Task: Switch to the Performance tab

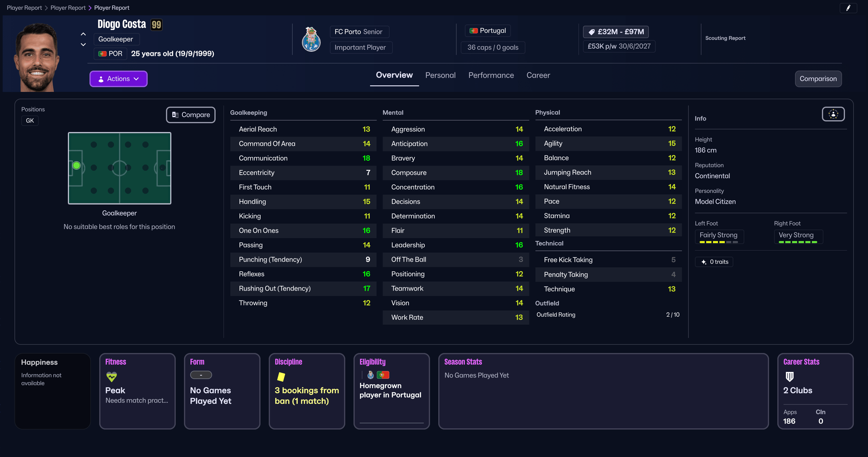Action: pyautogui.click(x=491, y=75)
